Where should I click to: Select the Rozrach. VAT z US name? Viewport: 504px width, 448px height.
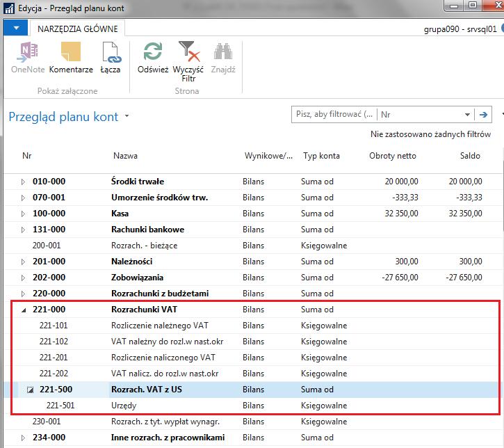[x=147, y=390]
